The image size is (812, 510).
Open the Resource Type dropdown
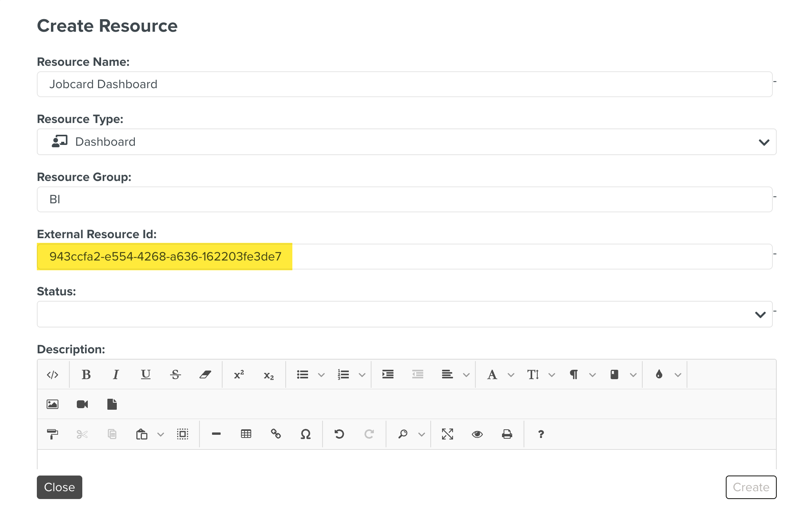[406, 142]
